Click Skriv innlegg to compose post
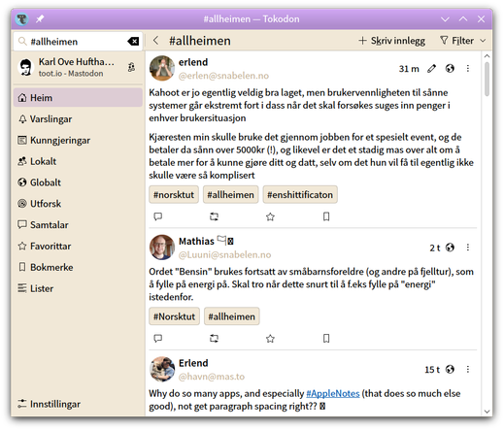 point(391,41)
